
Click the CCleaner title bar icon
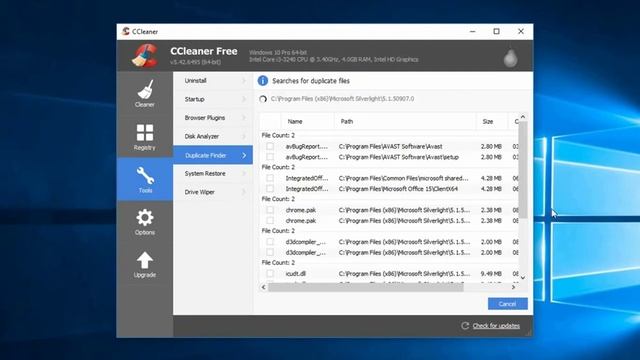(126, 31)
